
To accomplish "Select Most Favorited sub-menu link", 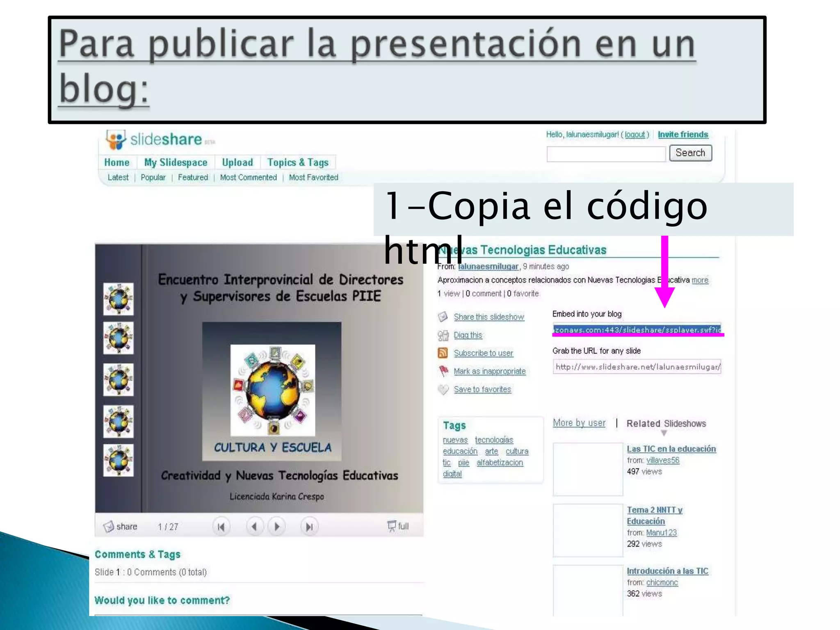I will tap(313, 177).
